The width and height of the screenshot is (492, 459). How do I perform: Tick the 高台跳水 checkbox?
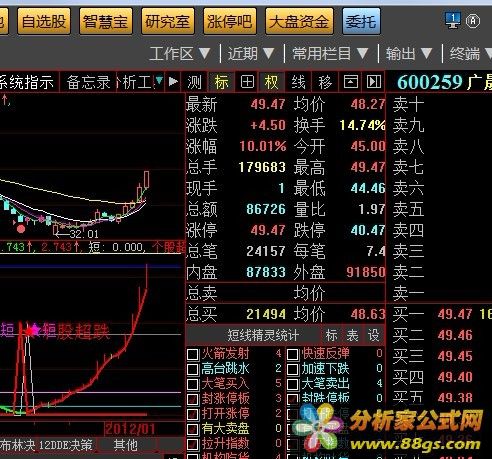(x=193, y=369)
